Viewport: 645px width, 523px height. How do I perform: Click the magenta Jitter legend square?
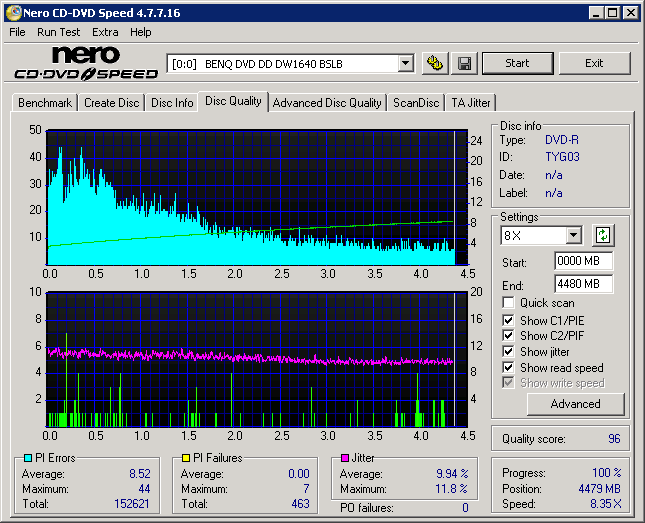pos(343,459)
